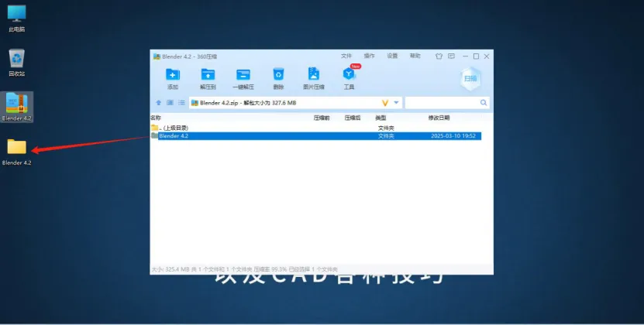The height and width of the screenshot is (325, 644).
Task: Sort by 修改日期 (Modified date) column header
Action: coord(439,118)
